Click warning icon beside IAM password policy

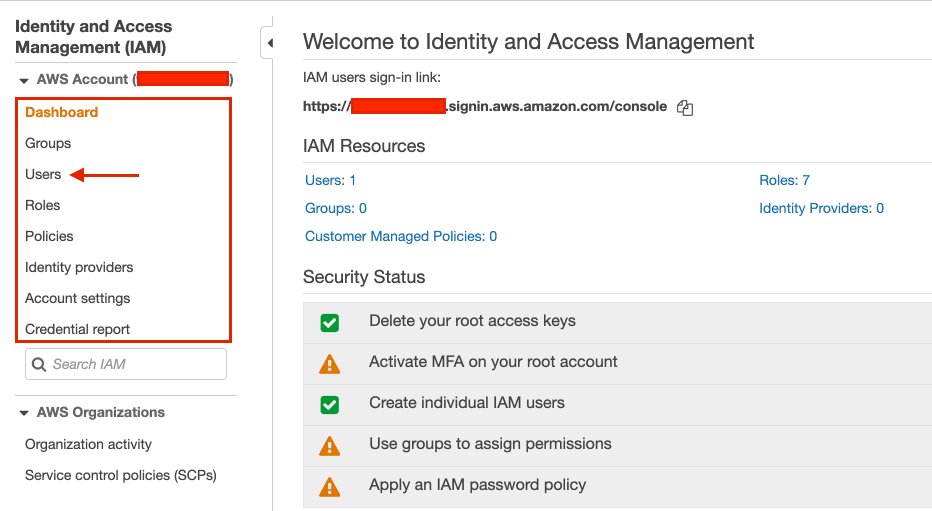coord(329,487)
